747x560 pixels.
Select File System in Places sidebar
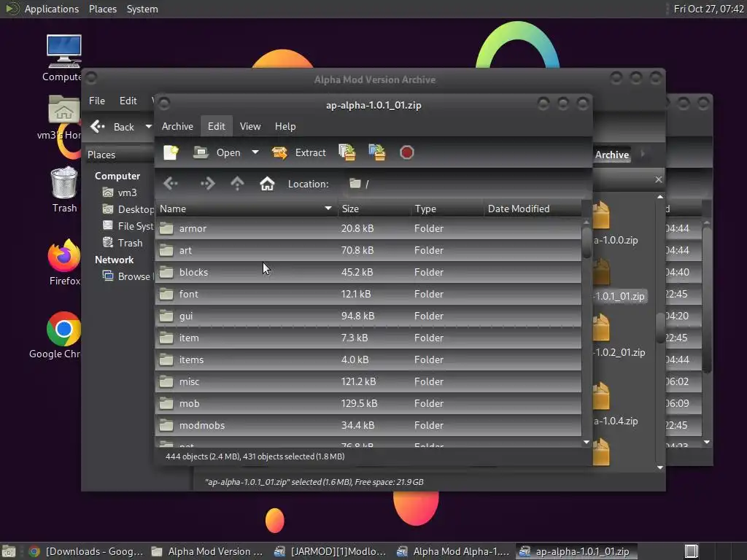pos(128,226)
